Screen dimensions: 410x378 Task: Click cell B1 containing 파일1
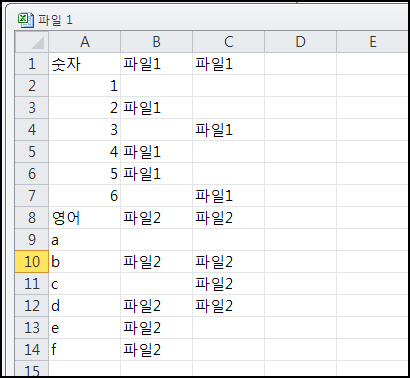pos(156,64)
